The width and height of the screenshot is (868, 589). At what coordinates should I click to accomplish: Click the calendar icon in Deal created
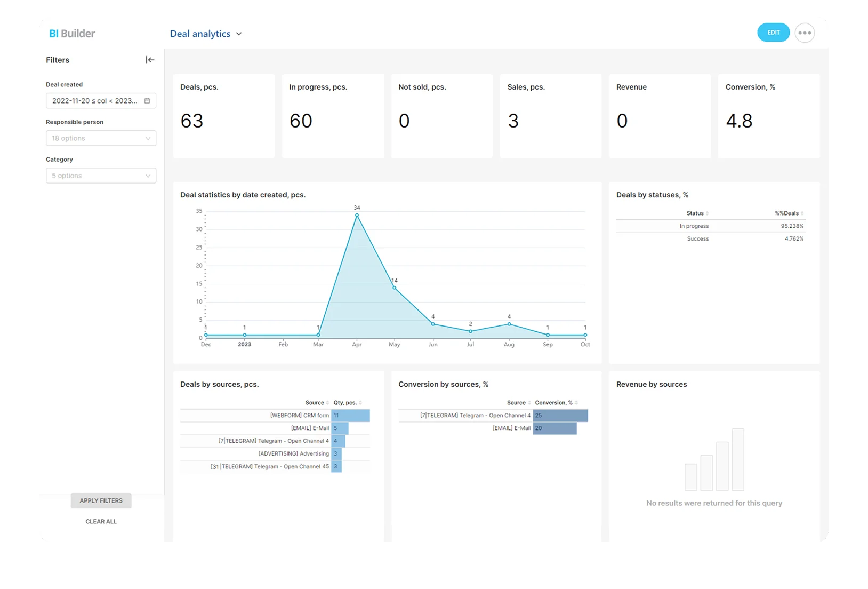[147, 101]
